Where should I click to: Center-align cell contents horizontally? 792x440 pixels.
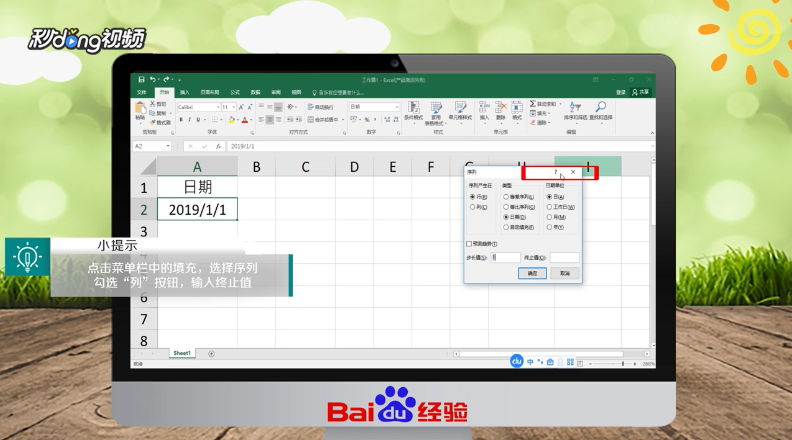pyautogui.click(x=270, y=120)
